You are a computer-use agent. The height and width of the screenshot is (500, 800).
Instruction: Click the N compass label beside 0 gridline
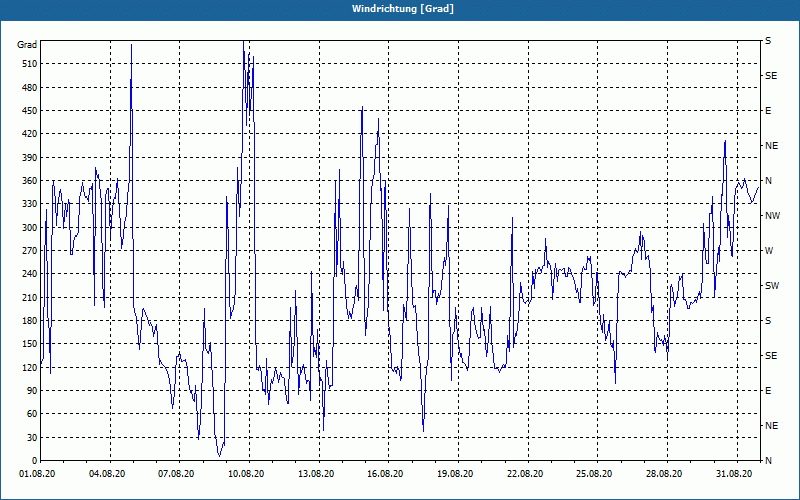(769, 460)
